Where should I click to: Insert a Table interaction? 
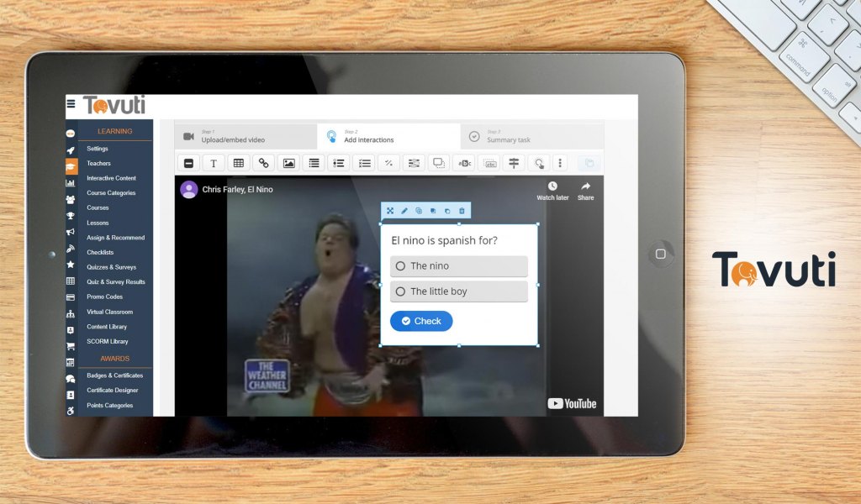click(238, 163)
